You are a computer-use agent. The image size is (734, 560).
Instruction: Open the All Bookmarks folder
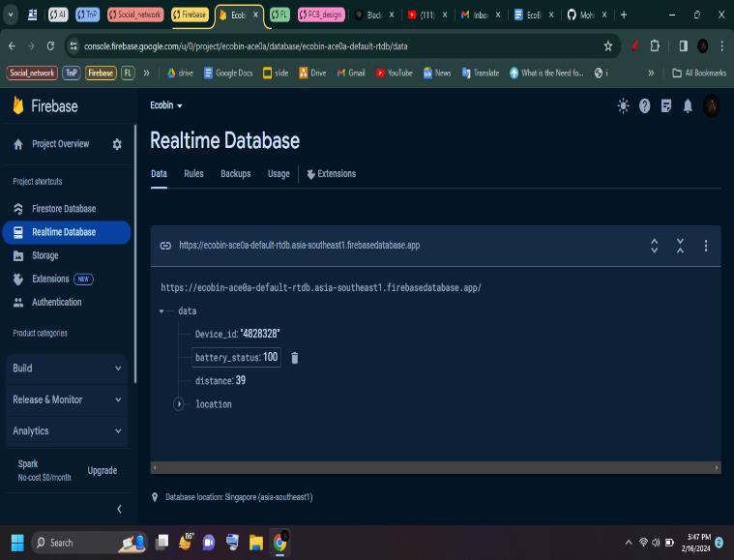click(x=699, y=74)
